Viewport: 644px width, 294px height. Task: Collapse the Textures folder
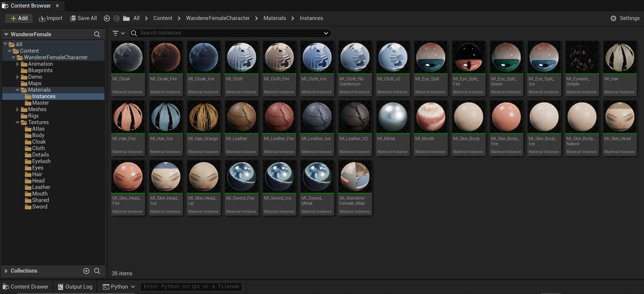click(18, 122)
